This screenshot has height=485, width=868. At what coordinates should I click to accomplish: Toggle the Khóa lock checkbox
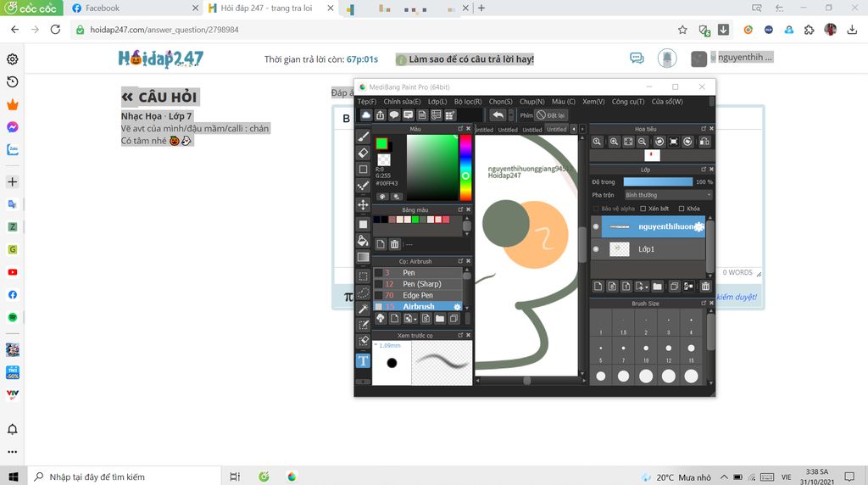[682, 209]
